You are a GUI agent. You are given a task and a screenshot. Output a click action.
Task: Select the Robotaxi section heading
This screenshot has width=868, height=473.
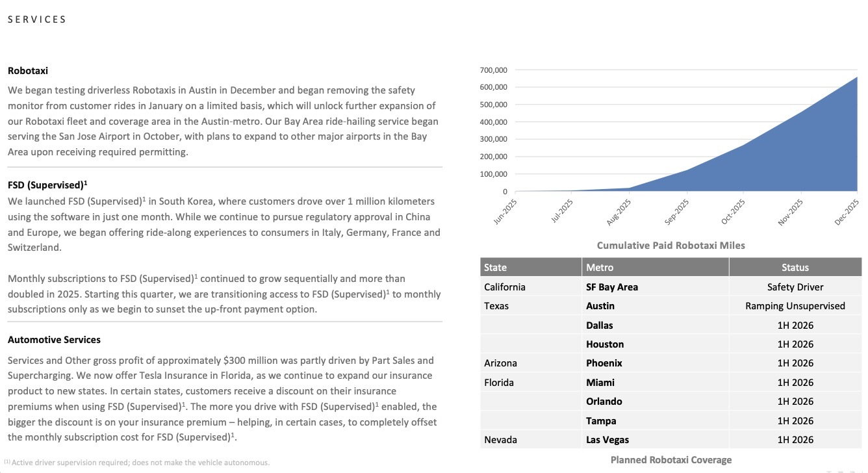click(x=28, y=71)
